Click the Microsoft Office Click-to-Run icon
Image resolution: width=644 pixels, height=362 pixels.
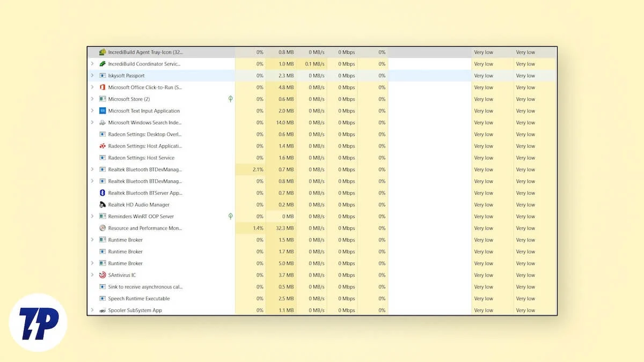coord(103,87)
